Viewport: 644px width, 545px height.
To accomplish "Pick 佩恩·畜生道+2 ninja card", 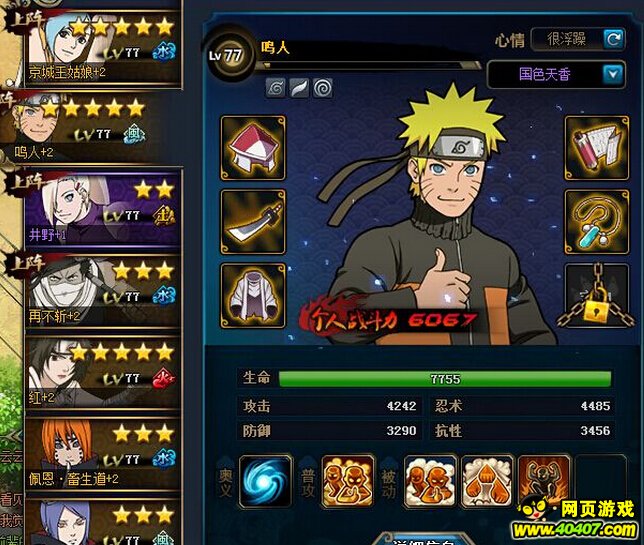I will (103, 453).
